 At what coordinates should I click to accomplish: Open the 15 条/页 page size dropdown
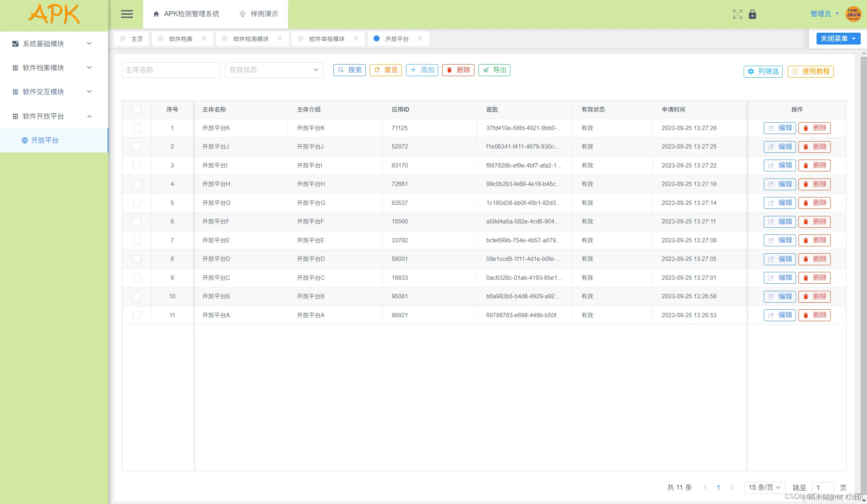(x=764, y=487)
